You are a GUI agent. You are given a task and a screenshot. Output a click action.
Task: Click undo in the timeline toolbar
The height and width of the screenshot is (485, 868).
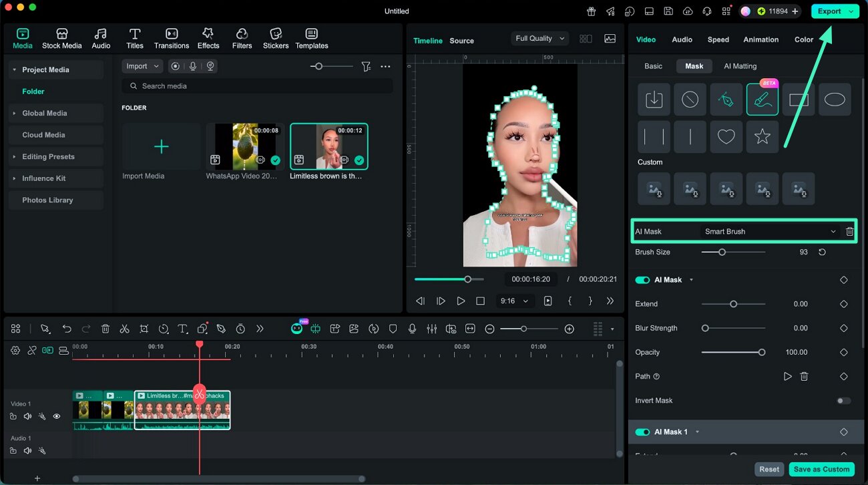[x=67, y=329]
